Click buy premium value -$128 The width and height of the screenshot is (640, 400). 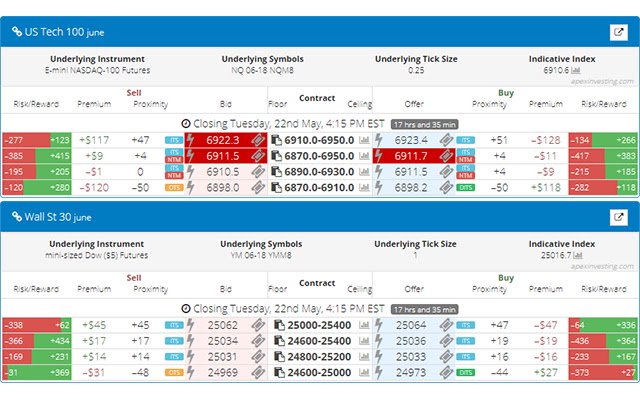click(546, 140)
